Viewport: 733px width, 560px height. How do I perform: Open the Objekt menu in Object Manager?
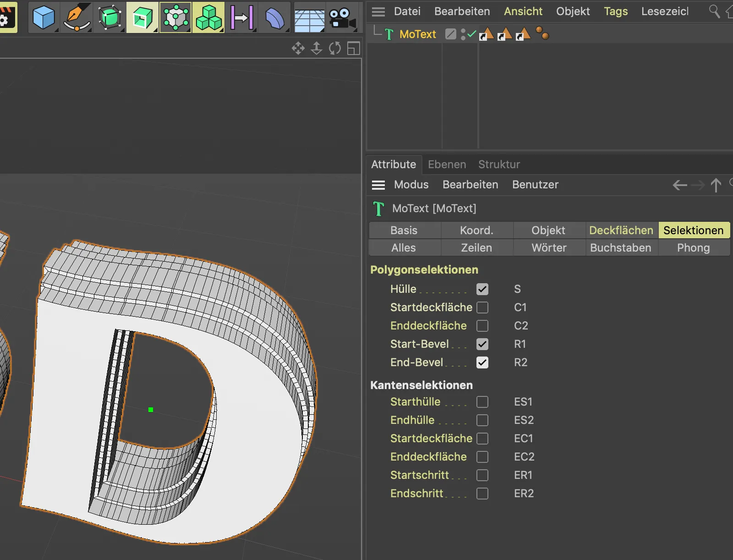coord(573,11)
